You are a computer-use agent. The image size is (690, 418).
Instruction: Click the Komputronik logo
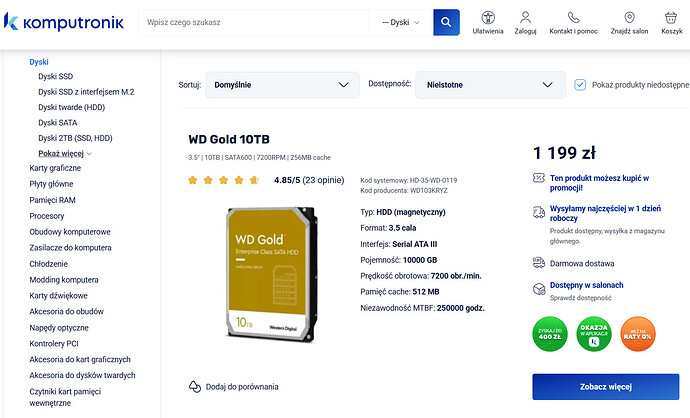click(64, 22)
